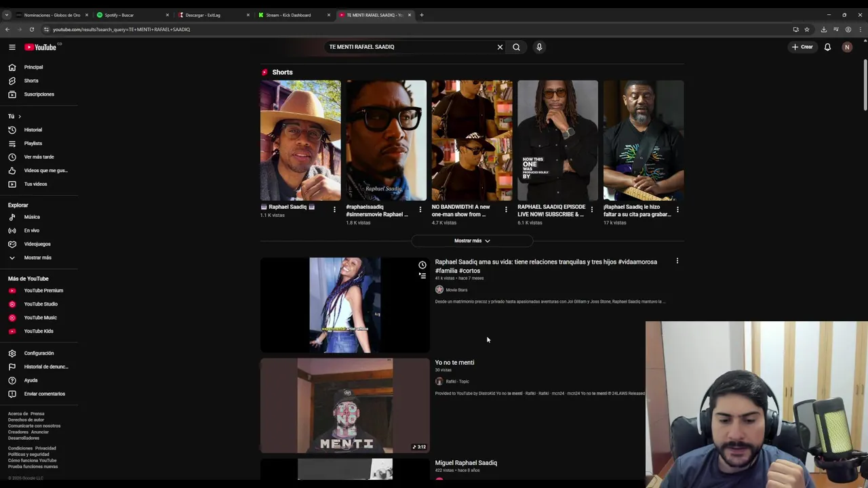Switch to Spotify - Buscar tab
Image resolution: width=868 pixels, height=488 pixels.
coord(132,15)
